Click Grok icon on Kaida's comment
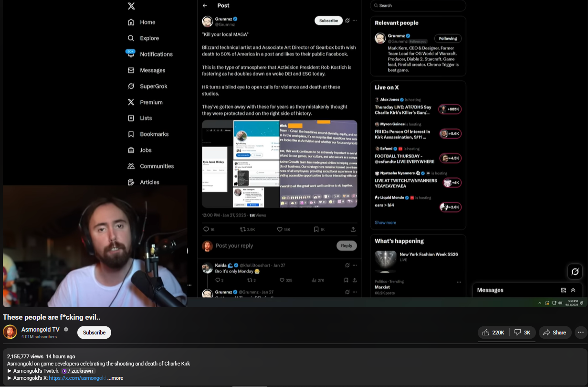The image size is (588, 387). [347, 265]
